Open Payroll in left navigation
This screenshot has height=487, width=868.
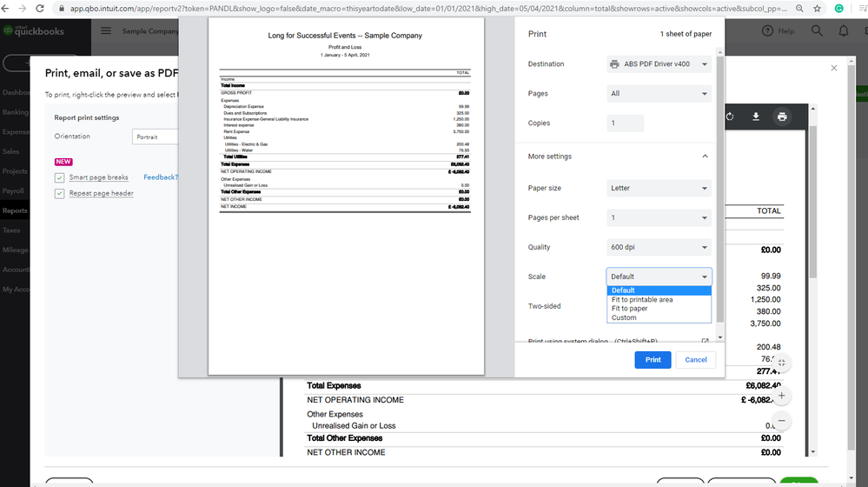coord(13,190)
